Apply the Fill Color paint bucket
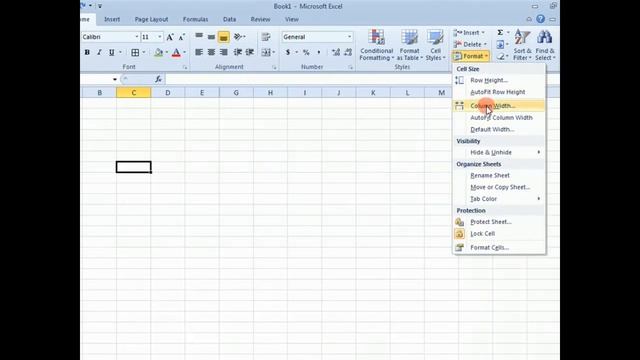Viewport: 640px width, 360px height. pyautogui.click(x=158, y=52)
